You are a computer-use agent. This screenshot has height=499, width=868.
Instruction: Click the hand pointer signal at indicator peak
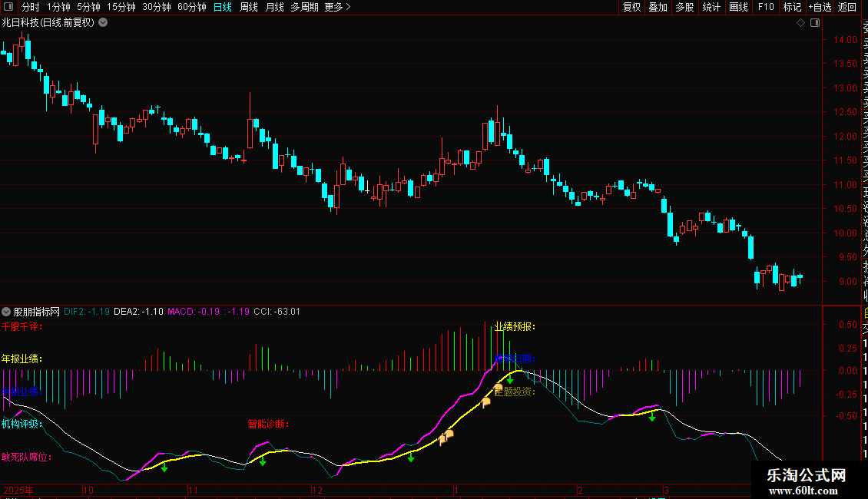click(498, 377)
